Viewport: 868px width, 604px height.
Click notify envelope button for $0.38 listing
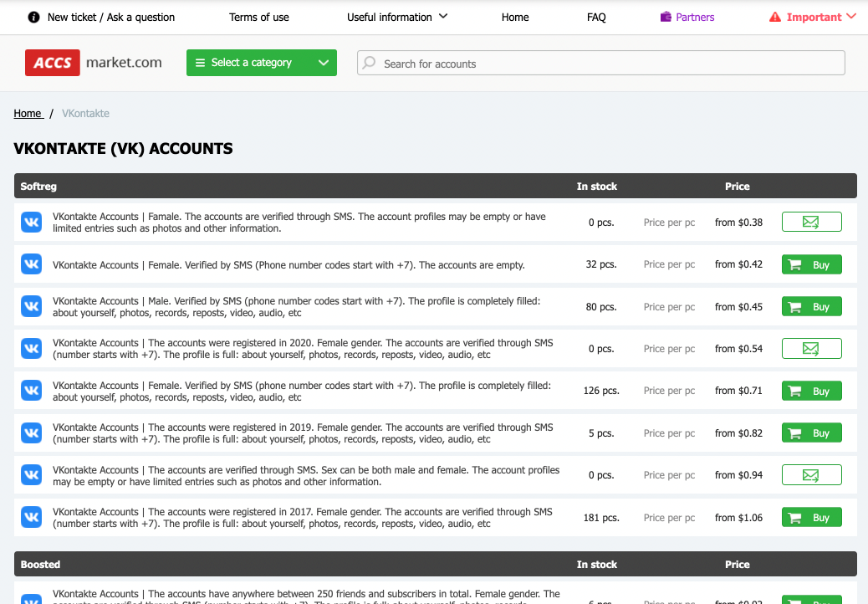[811, 222]
